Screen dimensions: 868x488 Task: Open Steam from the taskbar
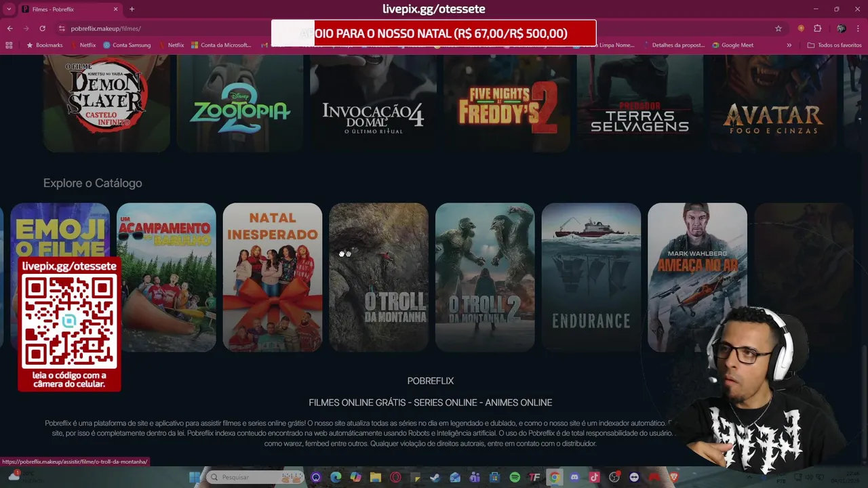435,477
